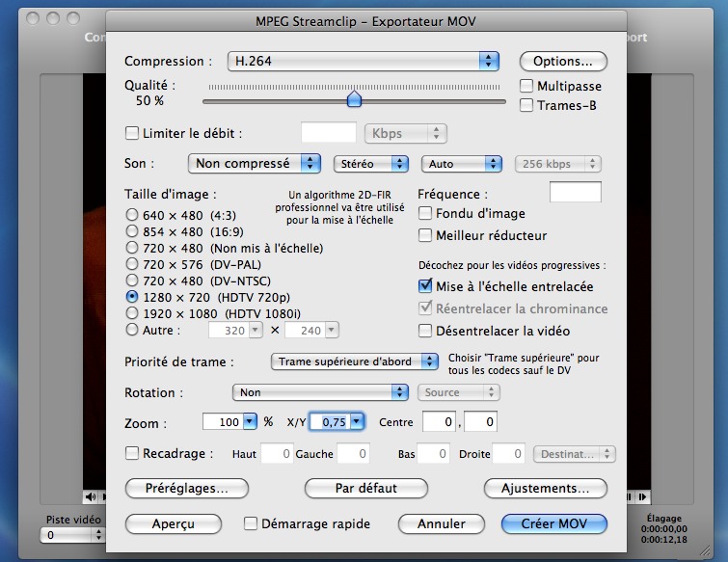Click the second Centre coordinate field
Screen dimensions: 728x562
[x=480, y=421]
